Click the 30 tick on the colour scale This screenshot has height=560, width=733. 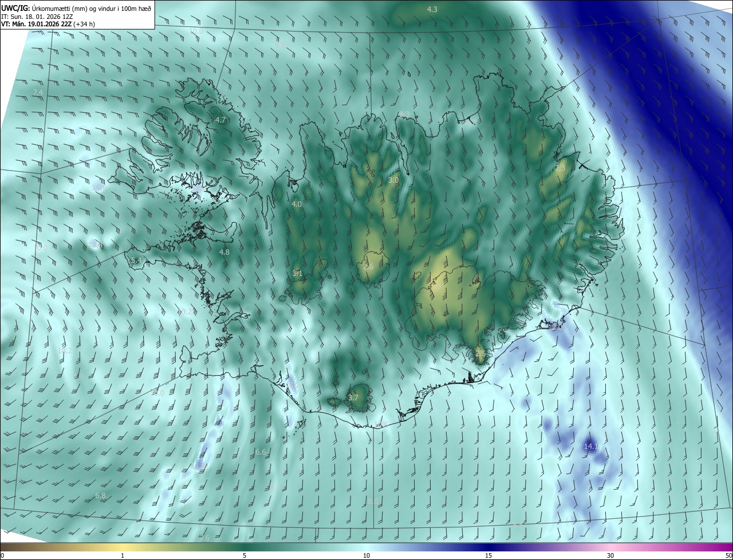coord(610,556)
